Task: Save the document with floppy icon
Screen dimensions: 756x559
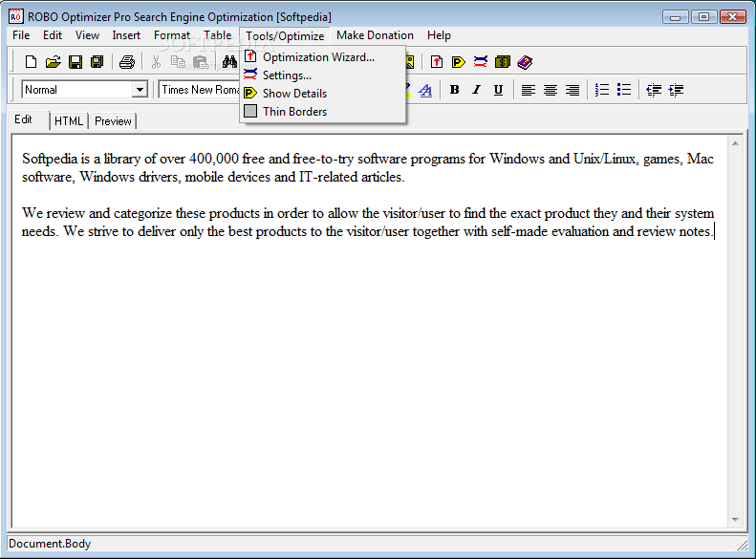Action: click(76, 62)
